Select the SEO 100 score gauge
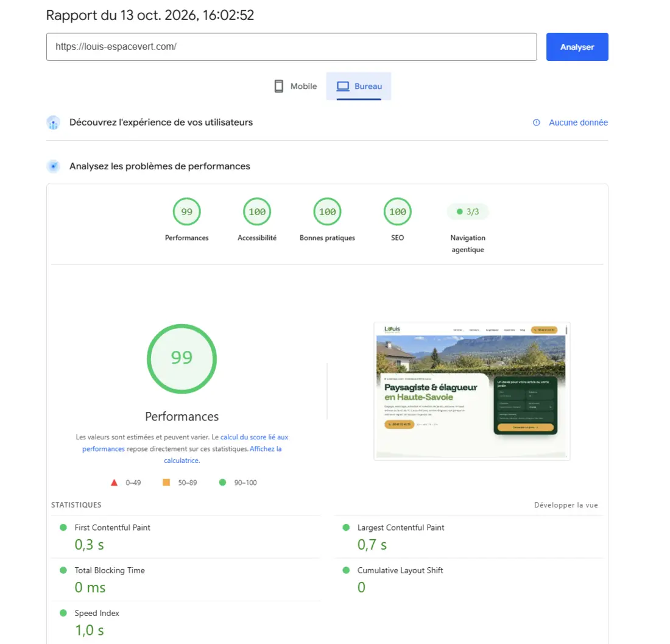Screen dimensions: 670x644 [x=397, y=211]
